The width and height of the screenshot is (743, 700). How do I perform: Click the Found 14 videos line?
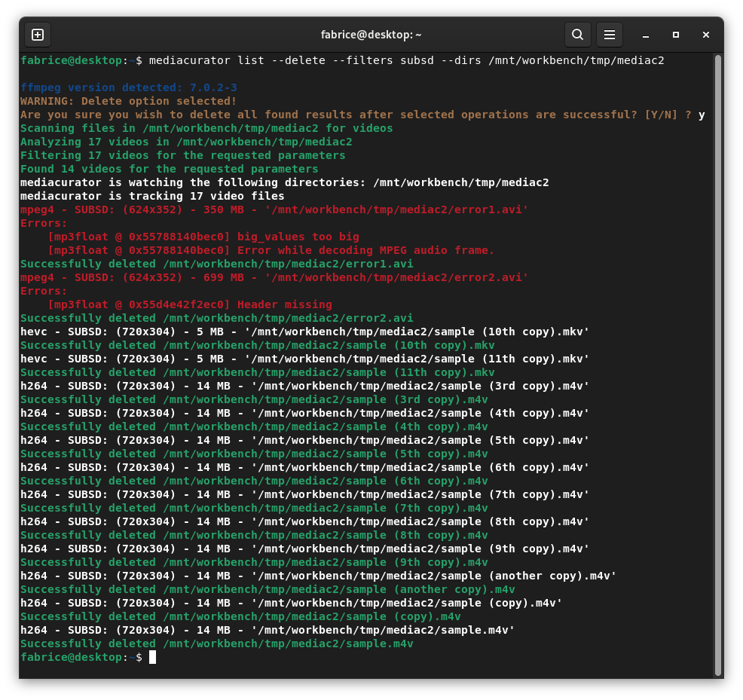[169, 169]
